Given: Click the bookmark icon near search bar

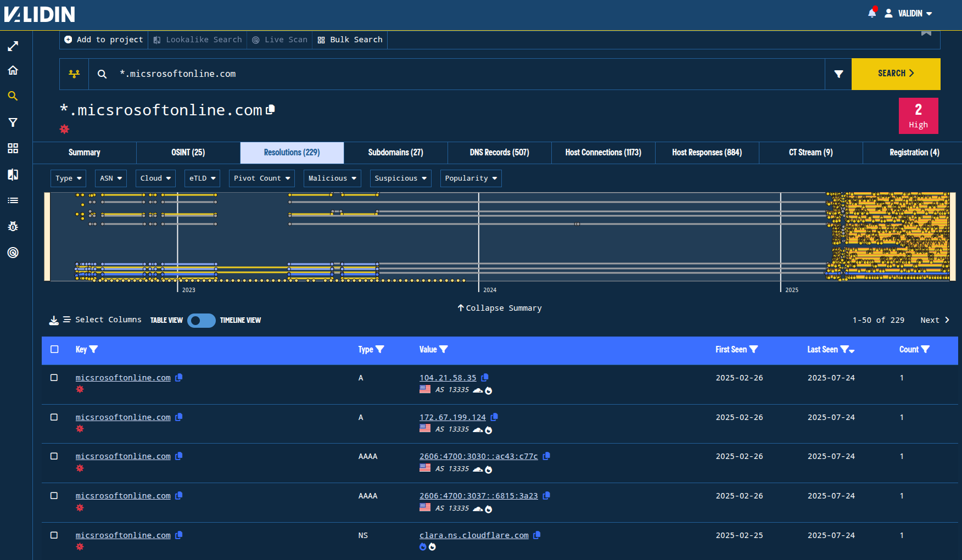Looking at the screenshot, I should [x=926, y=32].
